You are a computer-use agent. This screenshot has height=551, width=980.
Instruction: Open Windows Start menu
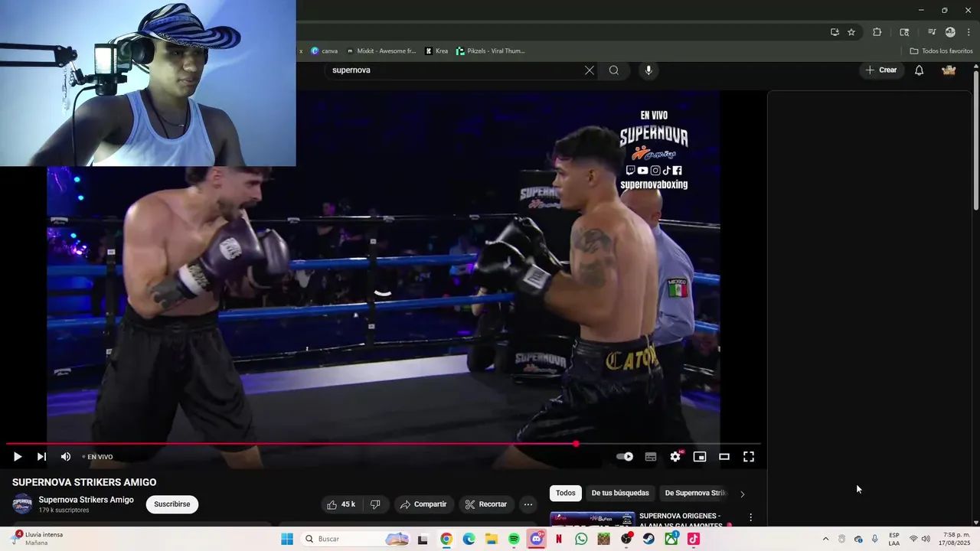pyautogui.click(x=287, y=539)
